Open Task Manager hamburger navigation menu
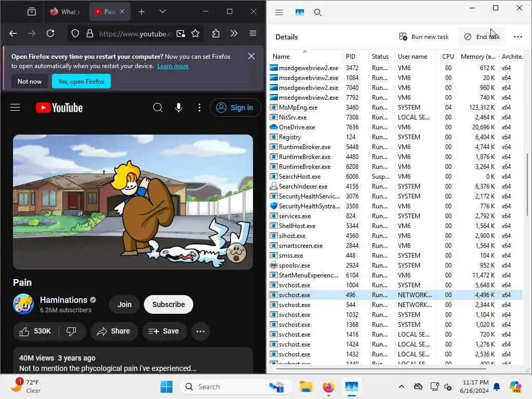Viewport: 532px width, 399px height. tap(279, 12)
